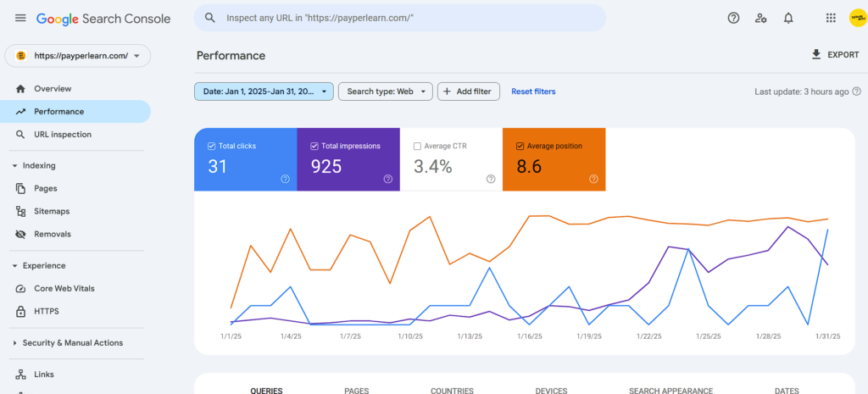Click help icon on Average position card
The height and width of the screenshot is (394, 868).
[593, 179]
